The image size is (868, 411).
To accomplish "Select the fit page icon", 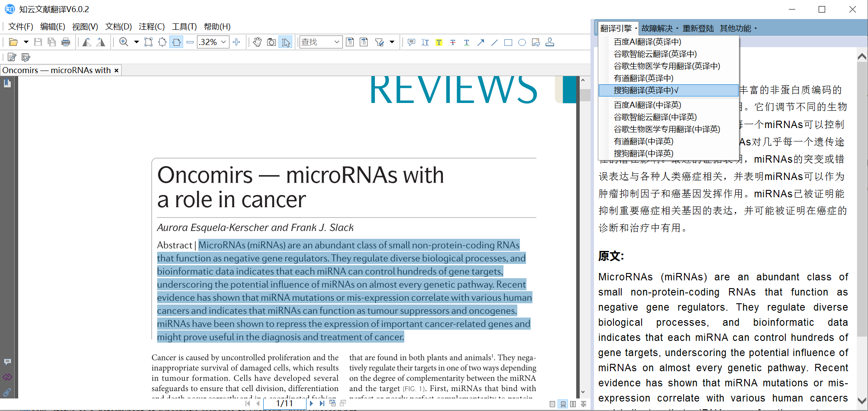I will coord(162,42).
